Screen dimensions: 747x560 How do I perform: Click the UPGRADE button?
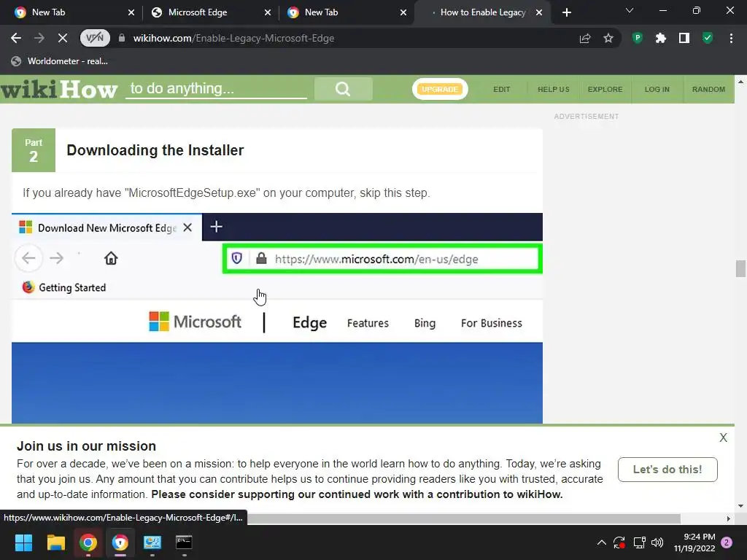pos(440,89)
